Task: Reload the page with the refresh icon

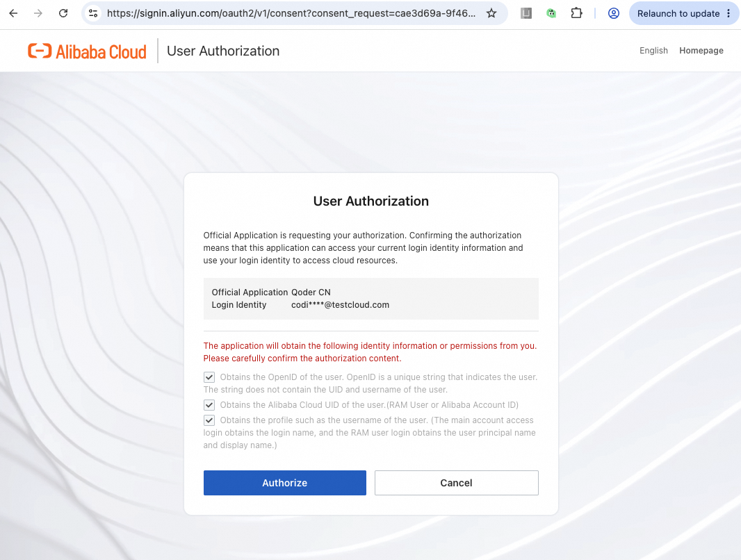Action: coord(63,13)
